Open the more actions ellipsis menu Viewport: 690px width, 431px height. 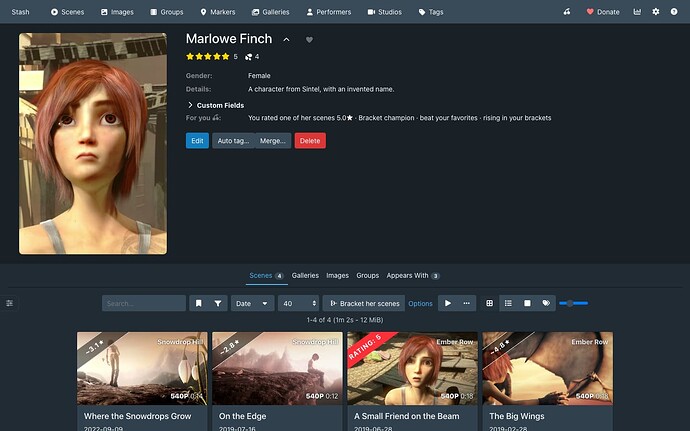466,303
